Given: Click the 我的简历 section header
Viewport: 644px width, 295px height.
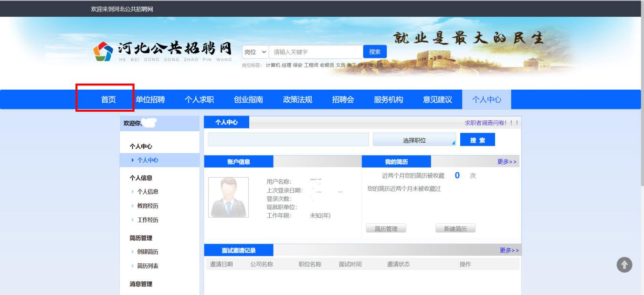Looking at the screenshot, I should pyautogui.click(x=396, y=162).
